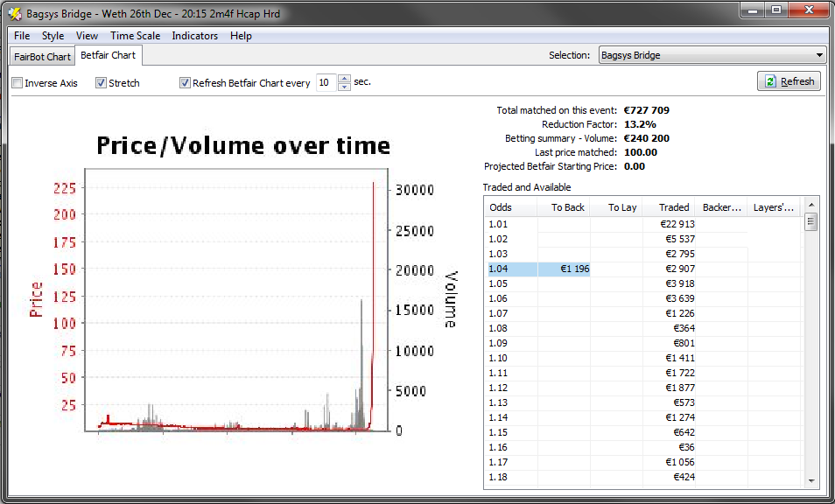Viewport: 835px width, 504px height.
Task: Click the Volume axis label on the chart
Action: (451, 299)
